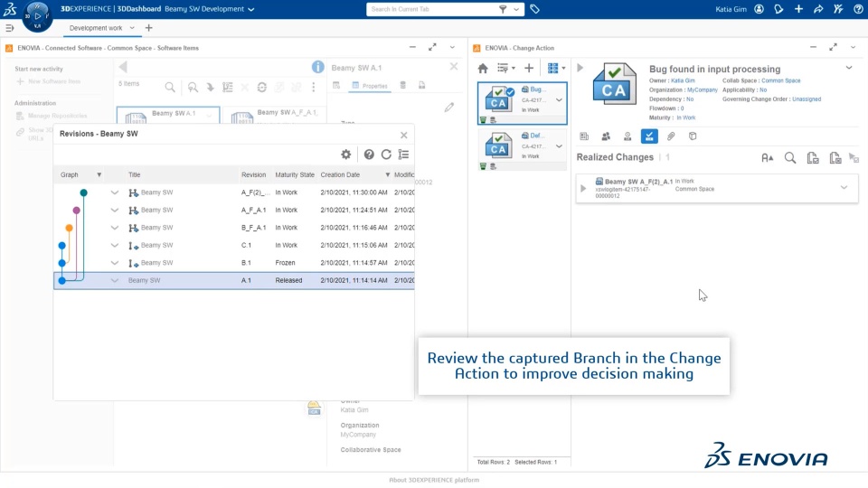Open search filter funnel icon
The width and height of the screenshot is (868, 488).
click(x=503, y=9)
